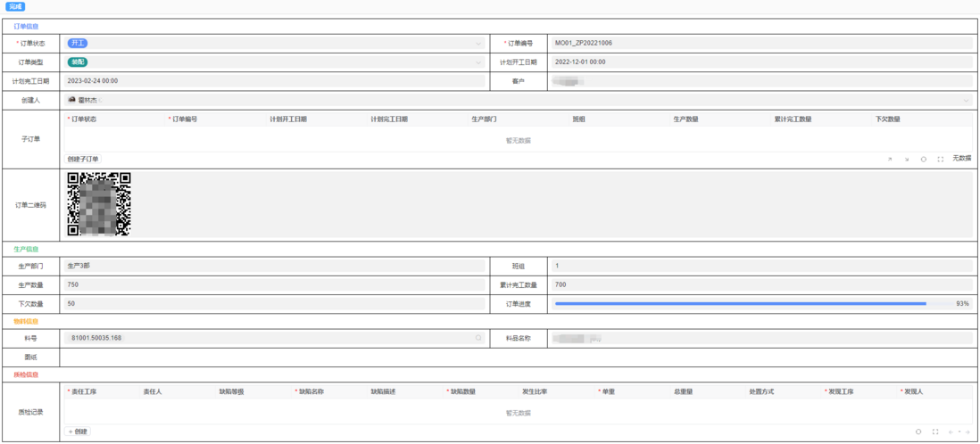Click the 物料信息 section header
The image size is (980, 444).
(x=26, y=321)
